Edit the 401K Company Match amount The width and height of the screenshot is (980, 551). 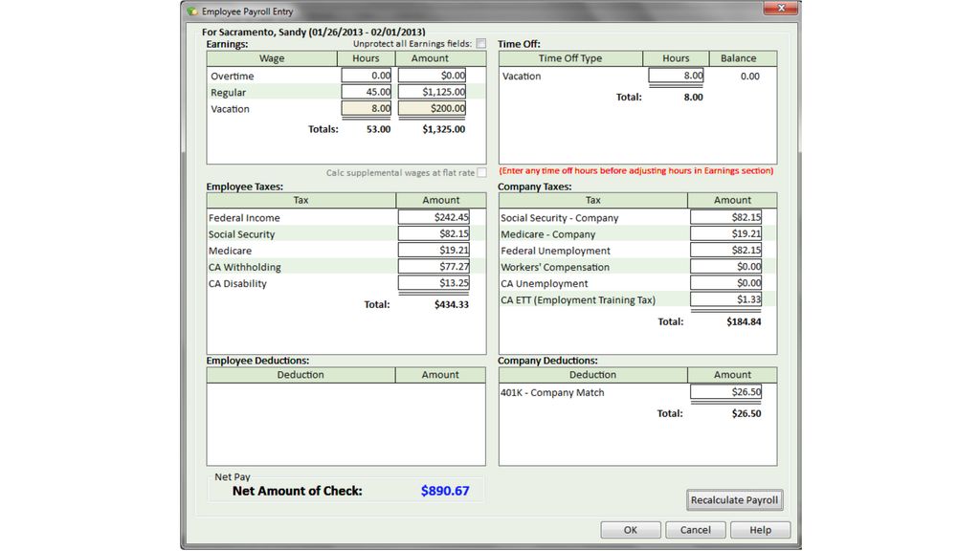[725, 392]
